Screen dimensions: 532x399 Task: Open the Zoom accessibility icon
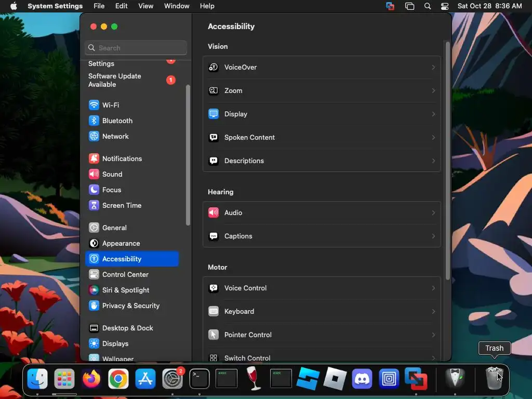click(213, 90)
